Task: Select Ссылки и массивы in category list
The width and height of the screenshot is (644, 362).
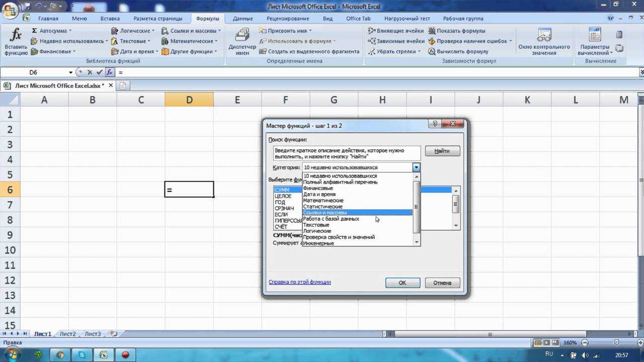Action: tap(357, 213)
